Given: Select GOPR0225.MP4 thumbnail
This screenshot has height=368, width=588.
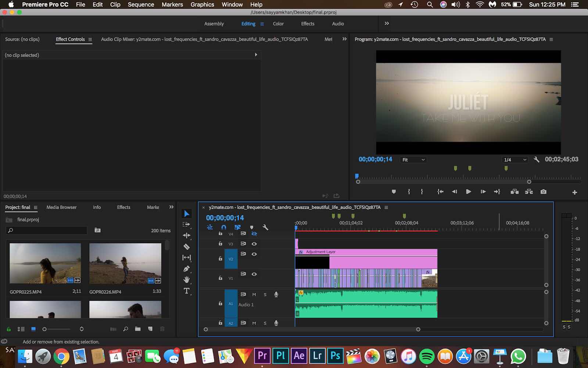Looking at the screenshot, I should [45, 263].
